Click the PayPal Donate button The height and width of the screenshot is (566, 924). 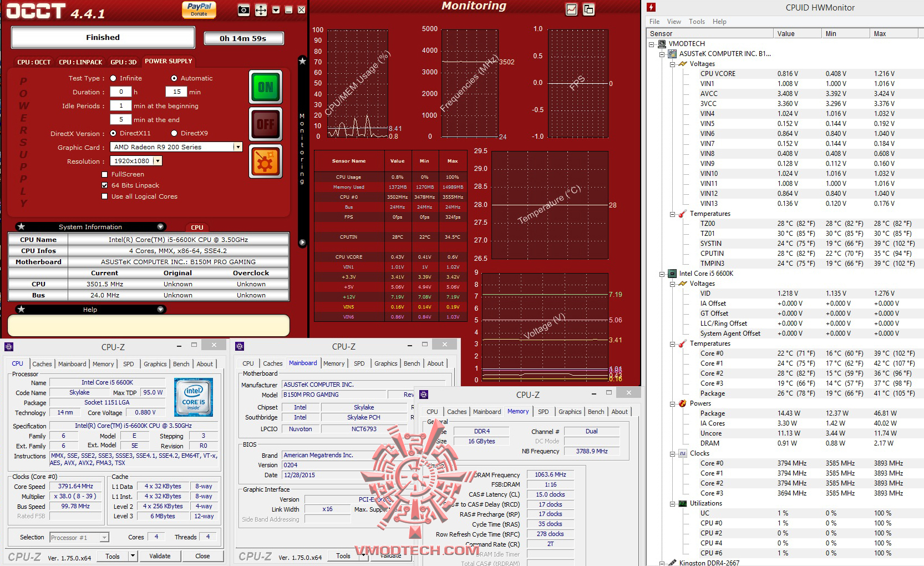click(199, 9)
